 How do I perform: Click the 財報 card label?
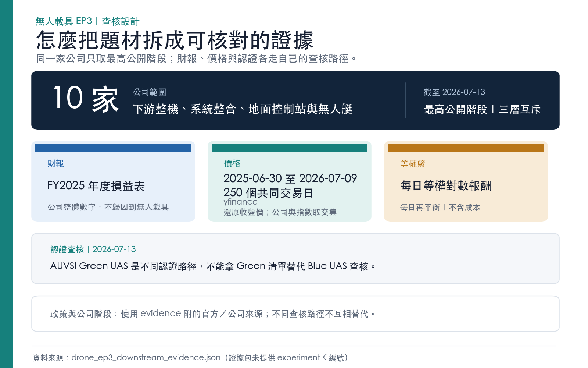click(56, 163)
